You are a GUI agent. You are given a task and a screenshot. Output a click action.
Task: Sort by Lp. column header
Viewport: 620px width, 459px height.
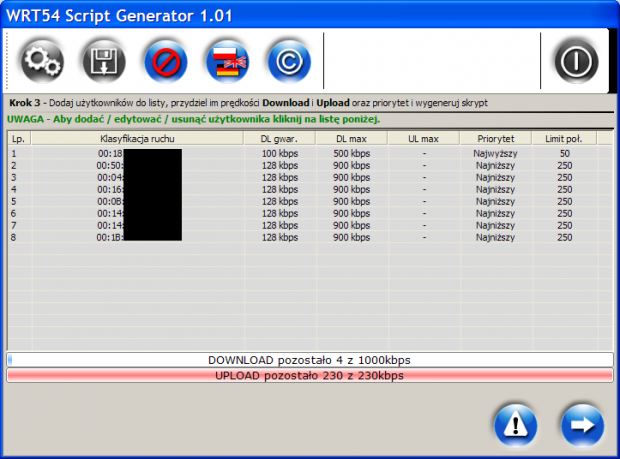click(19, 139)
